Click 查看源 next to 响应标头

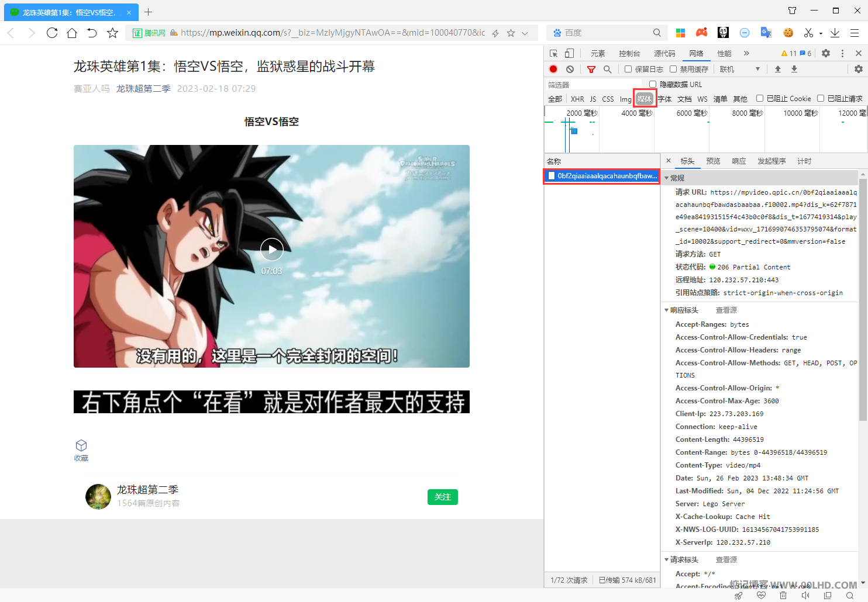click(x=726, y=310)
